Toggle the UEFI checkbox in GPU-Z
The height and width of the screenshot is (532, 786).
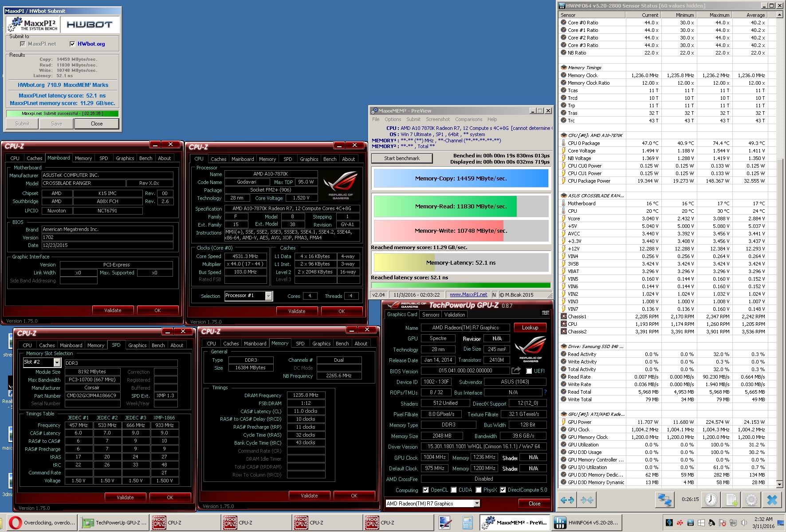point(529,371)
